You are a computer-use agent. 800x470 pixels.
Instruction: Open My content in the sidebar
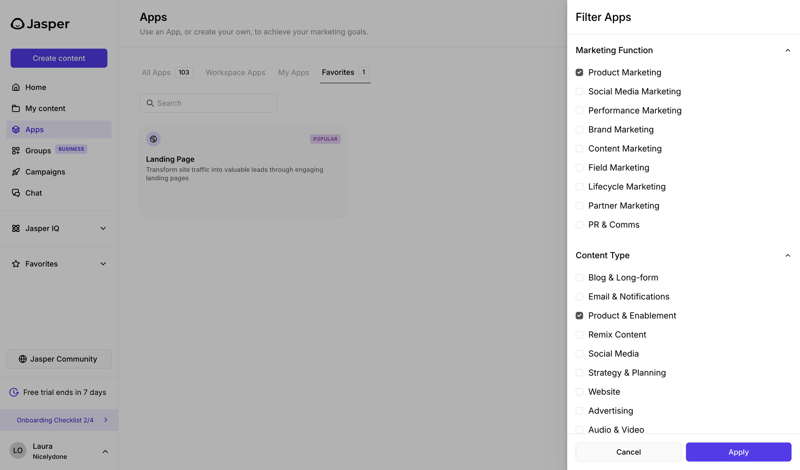coord(59,108)
